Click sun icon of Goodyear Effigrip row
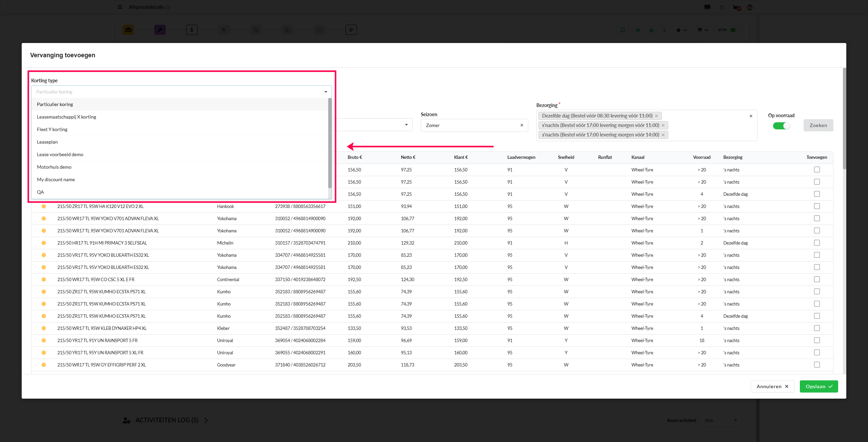 pyautogui.click(x=44, y=365)
